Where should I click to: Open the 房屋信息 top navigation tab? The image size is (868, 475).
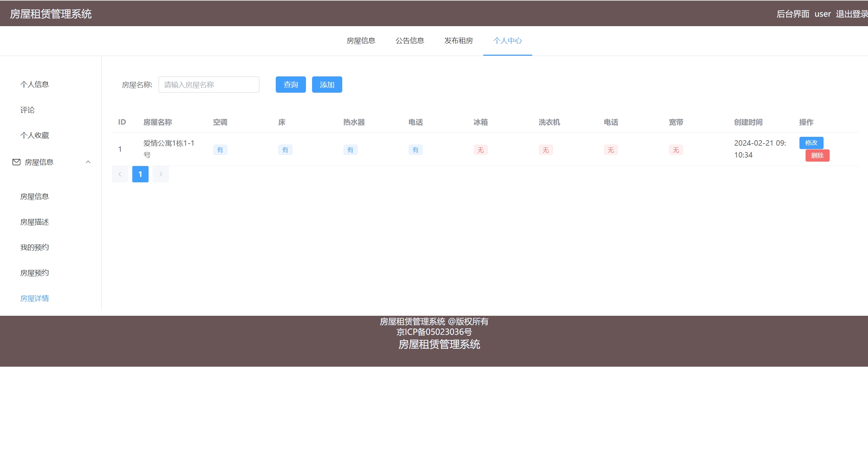(x=361, y=41)
